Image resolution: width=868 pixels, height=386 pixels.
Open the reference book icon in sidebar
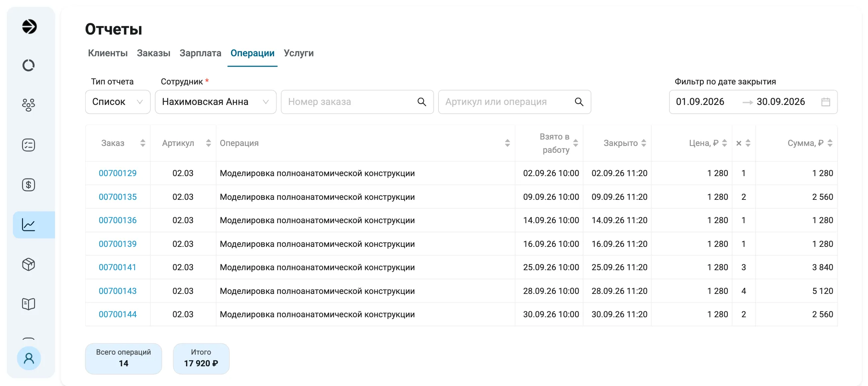click(29, 304)
